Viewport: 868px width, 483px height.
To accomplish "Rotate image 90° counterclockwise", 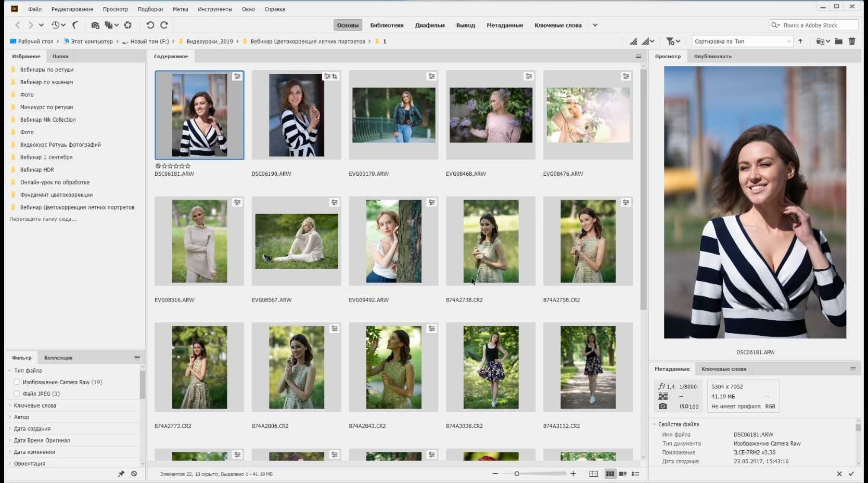I will [x=150, y=25].
